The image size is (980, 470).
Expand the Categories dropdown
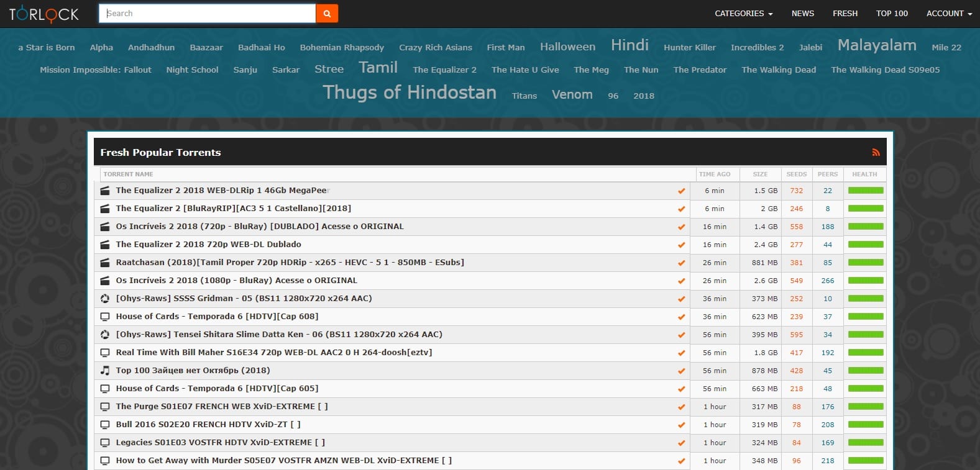point(743,13)
